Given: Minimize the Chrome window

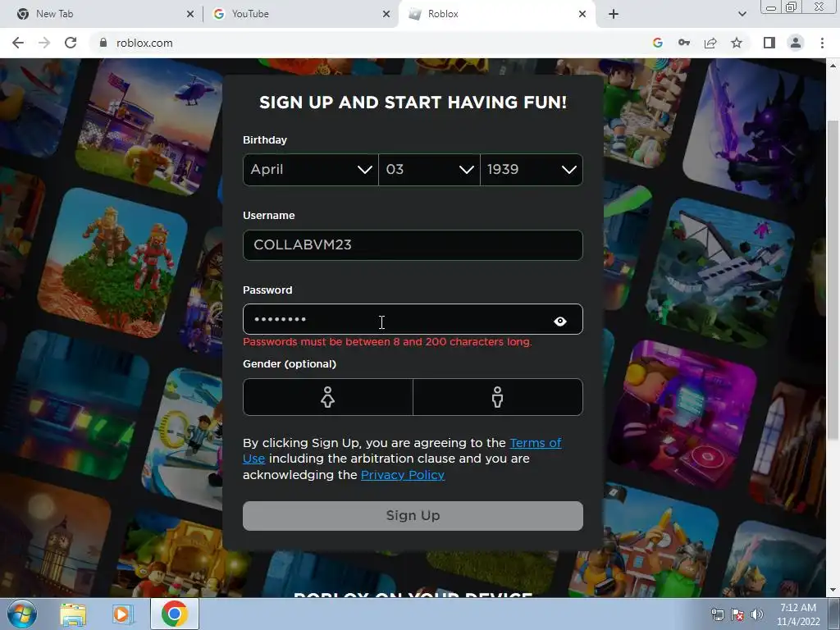Looking at the screenshot, I should click(x=771, y=7).
